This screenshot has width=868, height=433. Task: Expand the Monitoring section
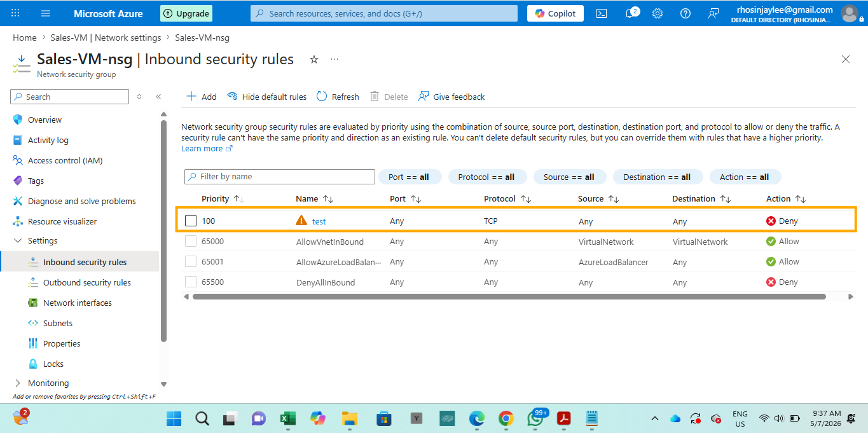[17, 383]
